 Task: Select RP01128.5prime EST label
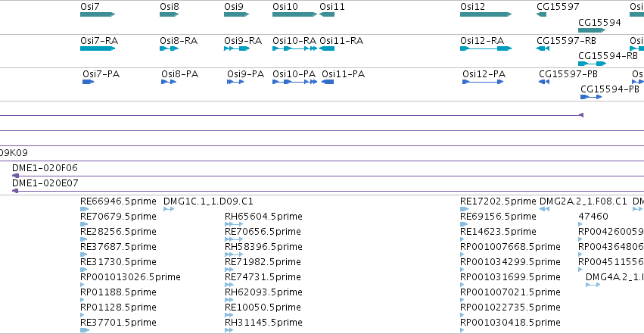[x=118, y=307]
